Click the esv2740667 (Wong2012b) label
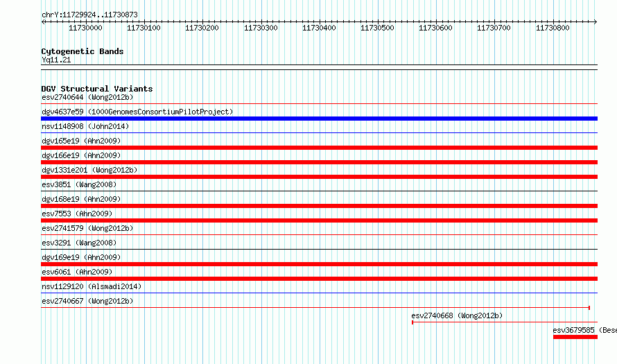Image resolution: width=617 pixels, height=364 pixels. pyautogui.click(x=87, y=301)
